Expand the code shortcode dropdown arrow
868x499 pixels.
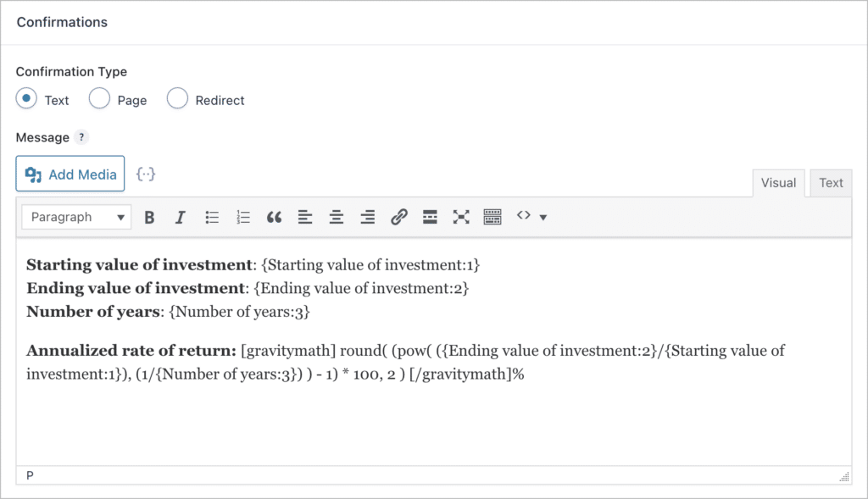(x=543, y=218)
